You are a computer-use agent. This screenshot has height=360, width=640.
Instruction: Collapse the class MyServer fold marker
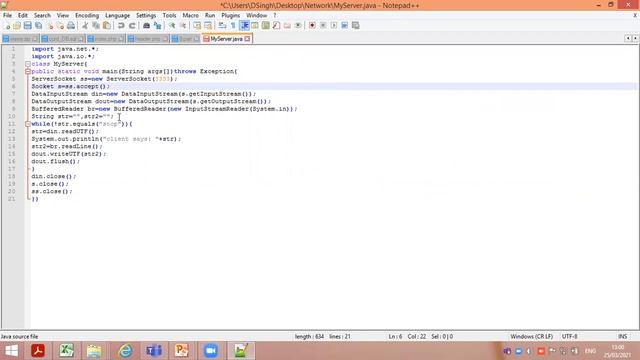pos(28,64)
